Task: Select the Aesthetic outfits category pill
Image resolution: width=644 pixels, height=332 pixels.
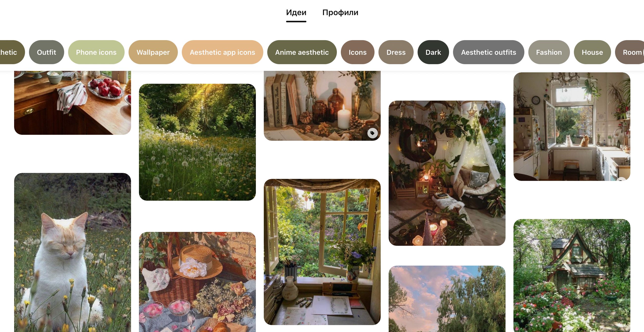Action: 488,52
